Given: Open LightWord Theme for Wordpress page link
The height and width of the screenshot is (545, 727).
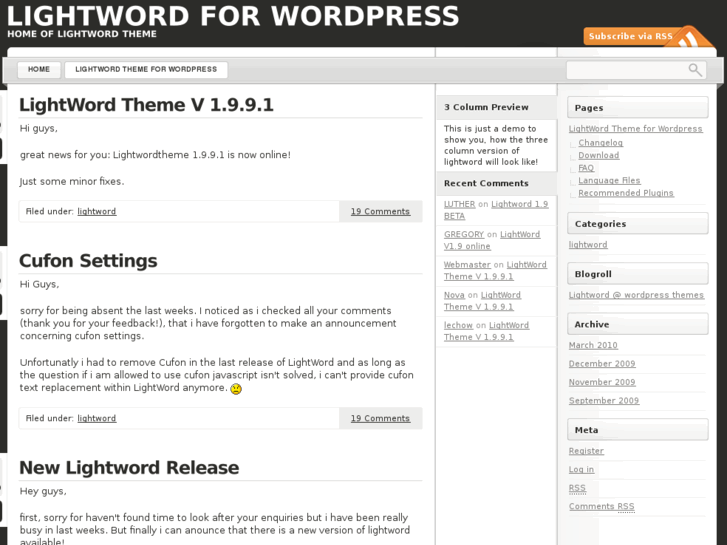Looking at the screenshot, I should click(636, 128).
